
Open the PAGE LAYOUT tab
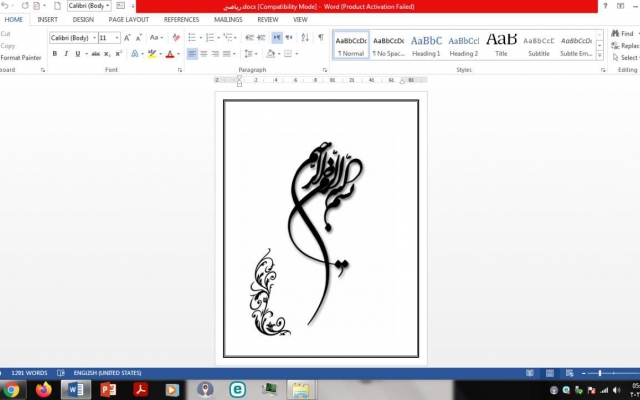coord(129,20)
